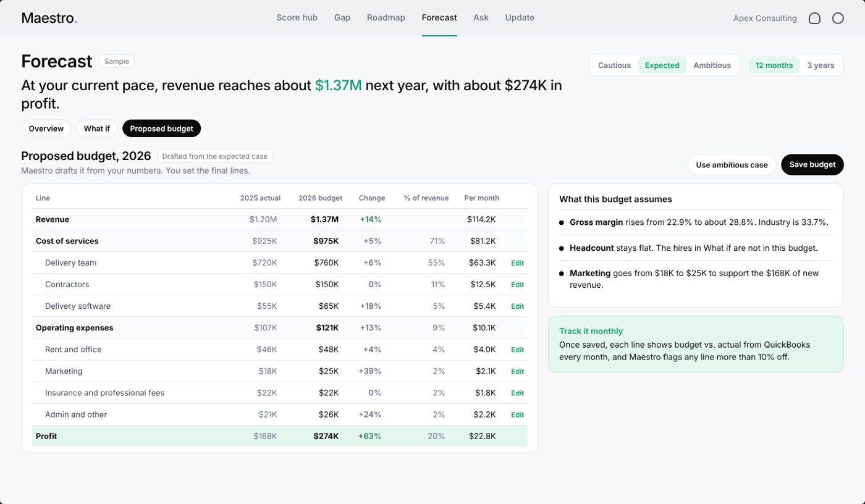
Task: Click the Profit row label
Action: [46, 436]
